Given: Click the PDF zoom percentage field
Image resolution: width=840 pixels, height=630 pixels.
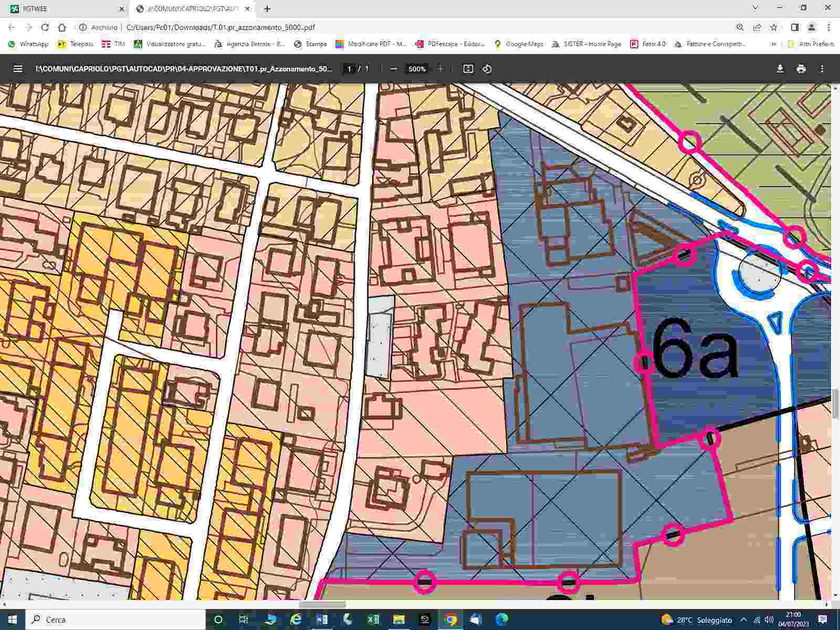Looking at the screenshot, I should [x=417, y=69].
